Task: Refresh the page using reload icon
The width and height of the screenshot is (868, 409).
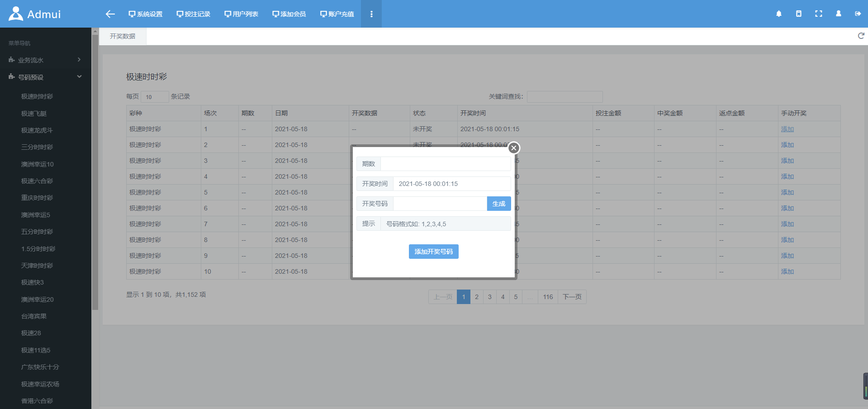Action: click(861, 36)
